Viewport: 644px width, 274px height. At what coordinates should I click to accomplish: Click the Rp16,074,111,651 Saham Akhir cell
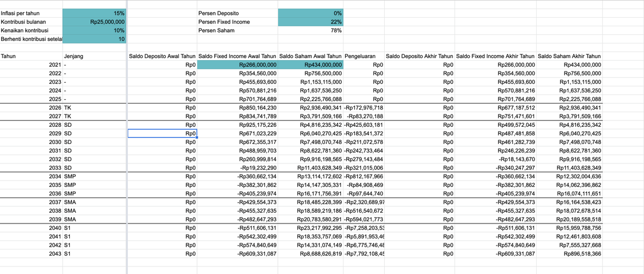point(569,193)
